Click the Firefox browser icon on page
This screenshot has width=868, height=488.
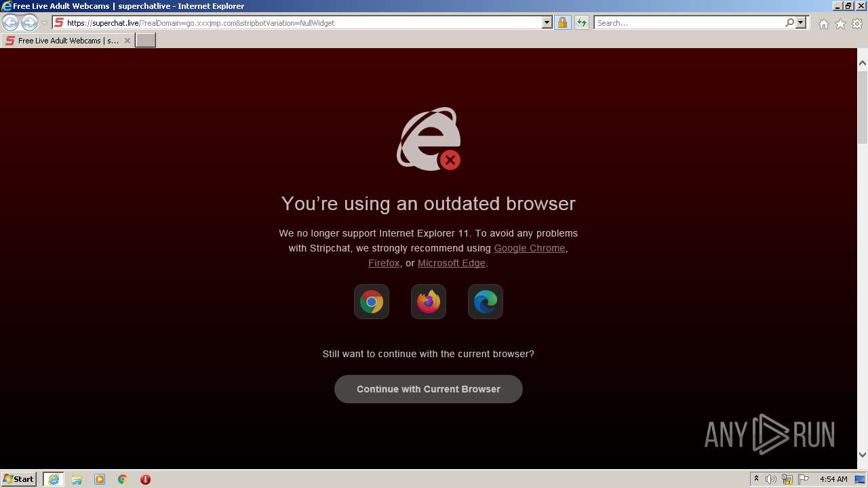(x=429, y=302)
